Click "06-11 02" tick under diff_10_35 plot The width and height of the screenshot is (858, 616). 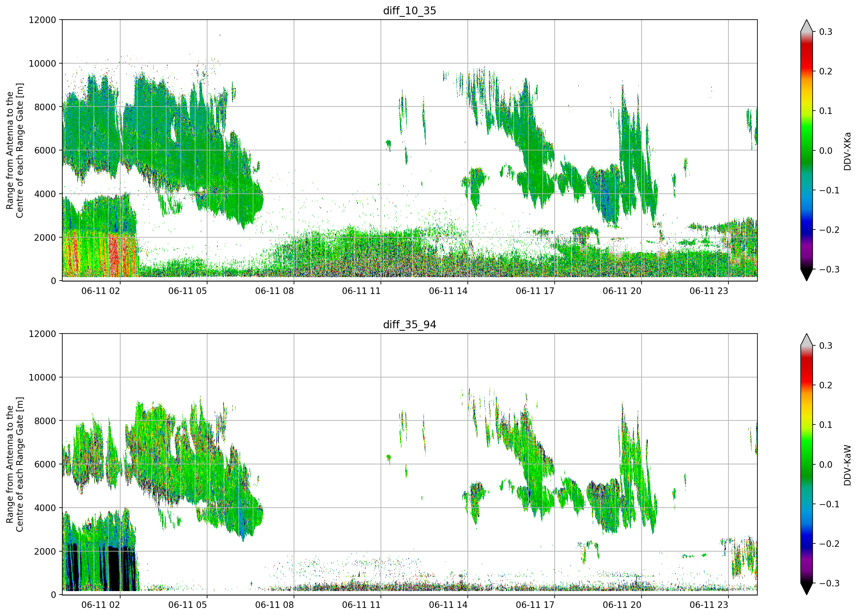pyautogui.click(x=101, y=291)
